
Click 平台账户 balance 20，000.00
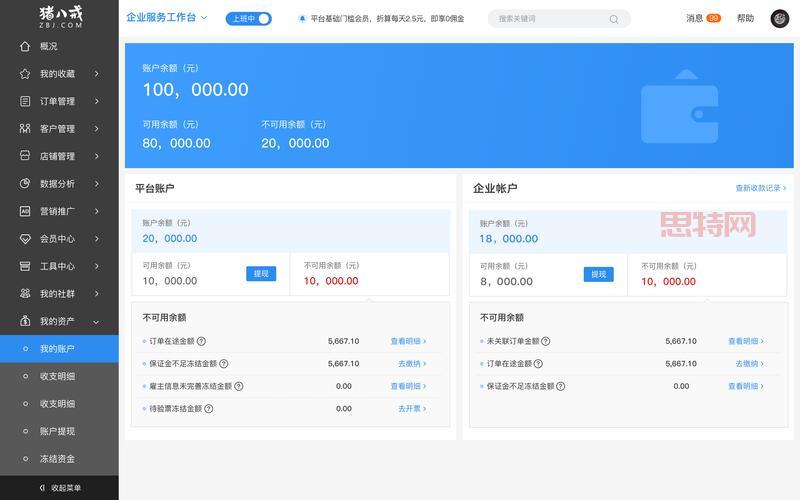169,238
